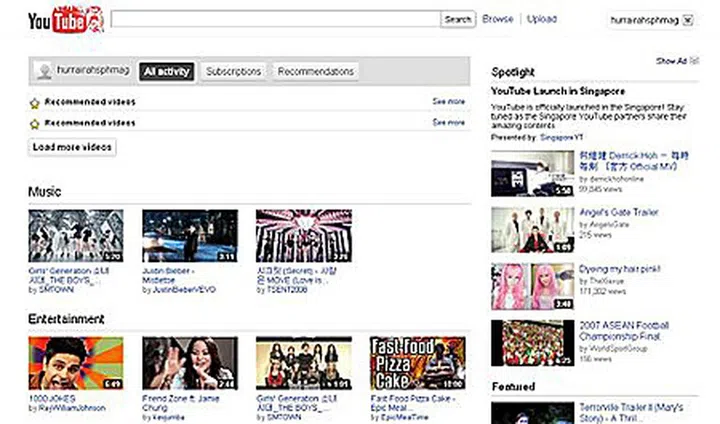Click star icon of first Recommended videos row
Screen dimensions: 720x424
[34, 103]
